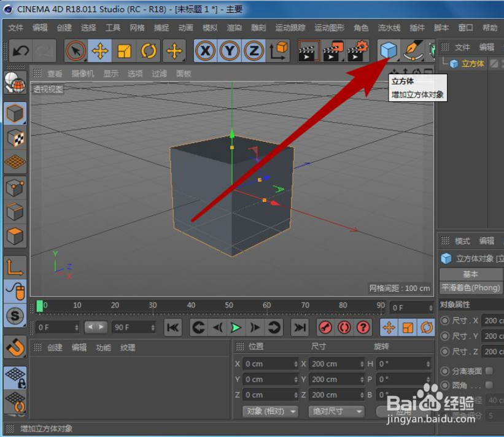Screen dimensions: 504x437
Task: Open material manager 创建 menu
Action: tap(55, 347)
